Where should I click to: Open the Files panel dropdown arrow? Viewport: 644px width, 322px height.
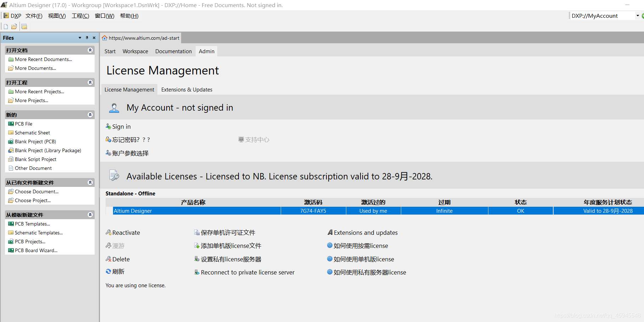80,38
